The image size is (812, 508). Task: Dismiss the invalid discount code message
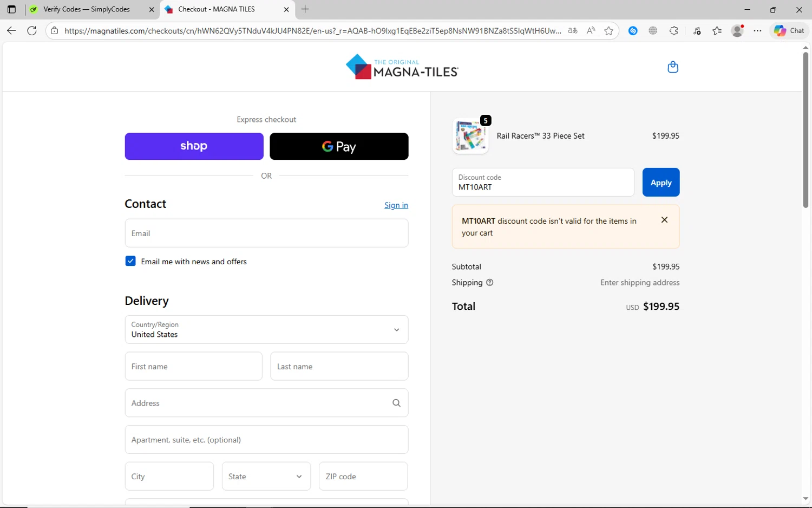pos(664,220)
